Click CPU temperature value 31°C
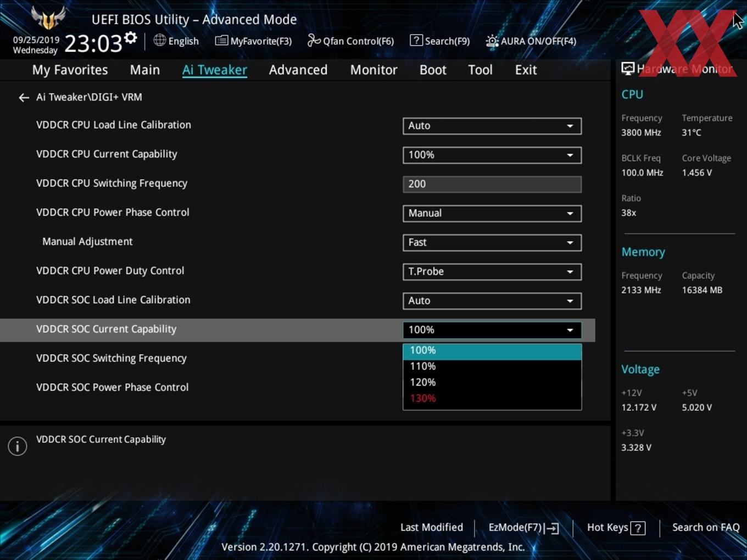Viewport: 747px width, 560px height. click(x=692, y=132)
